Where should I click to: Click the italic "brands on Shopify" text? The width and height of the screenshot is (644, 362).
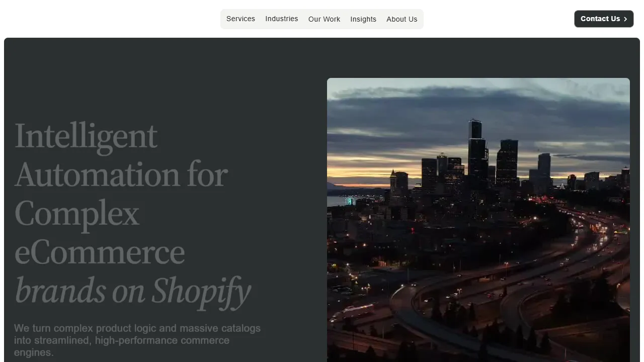tap(133, 291)
